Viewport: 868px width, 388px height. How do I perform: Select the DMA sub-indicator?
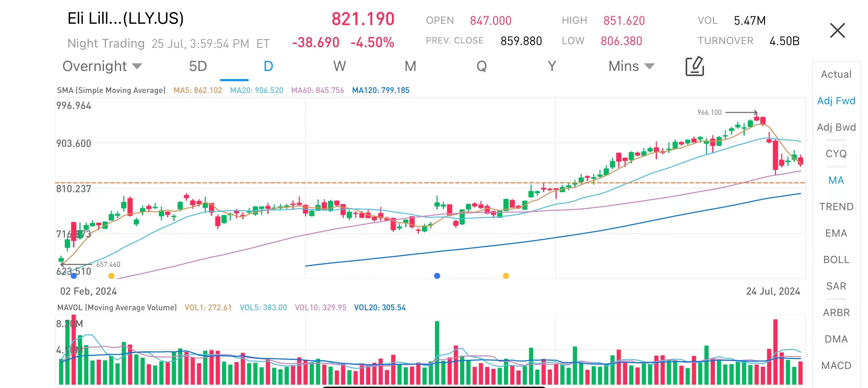point(836,339)
